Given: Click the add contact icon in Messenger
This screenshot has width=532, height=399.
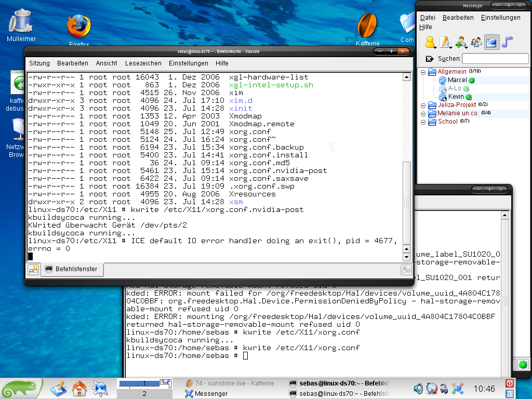Looking at the screenshot, I should click(460, 42).
